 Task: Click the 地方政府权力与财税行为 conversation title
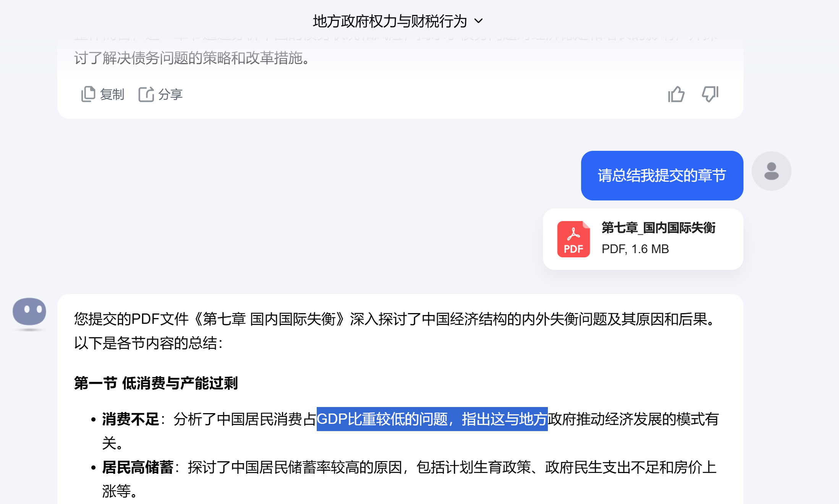click(x=390, y=21)
